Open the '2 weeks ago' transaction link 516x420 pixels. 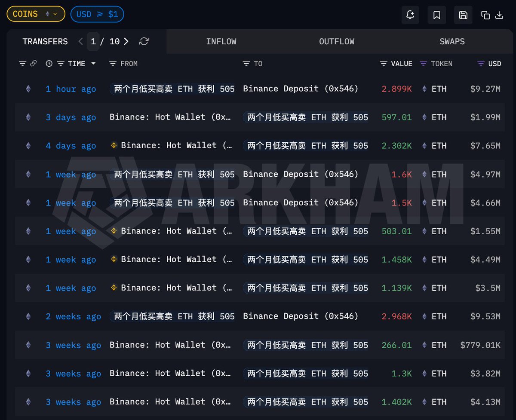click(x=74, y=316)
